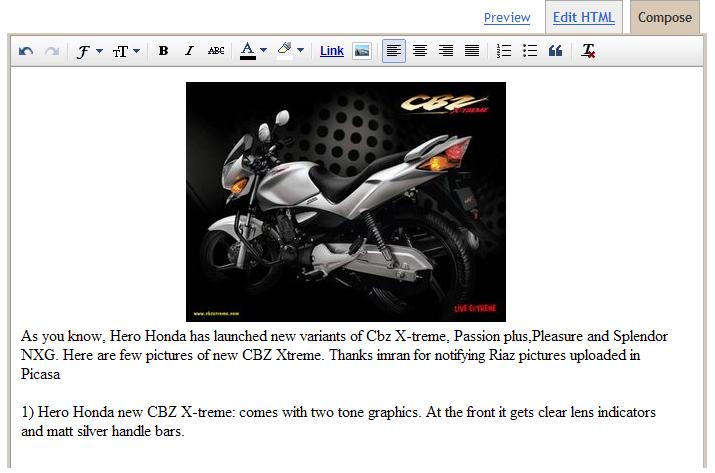Align text to the left
The width and height of the screenshot is (715, 473).
(x=394, y=51)
